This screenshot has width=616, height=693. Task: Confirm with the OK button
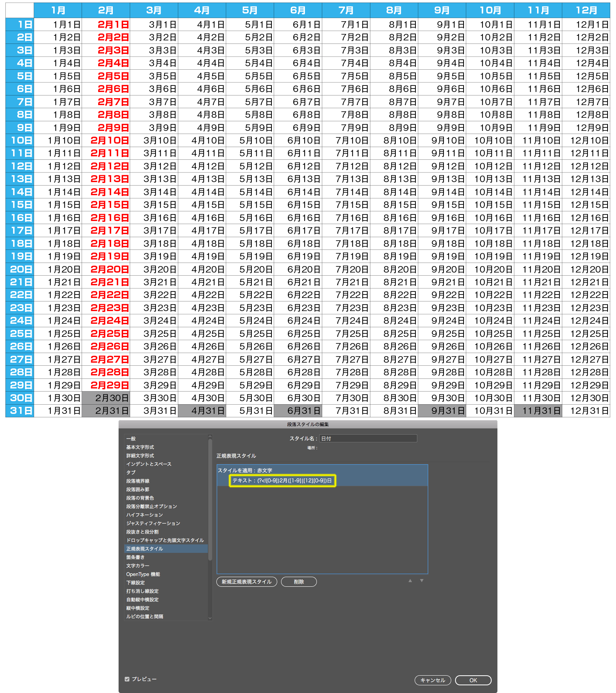(x=473, y=680)
